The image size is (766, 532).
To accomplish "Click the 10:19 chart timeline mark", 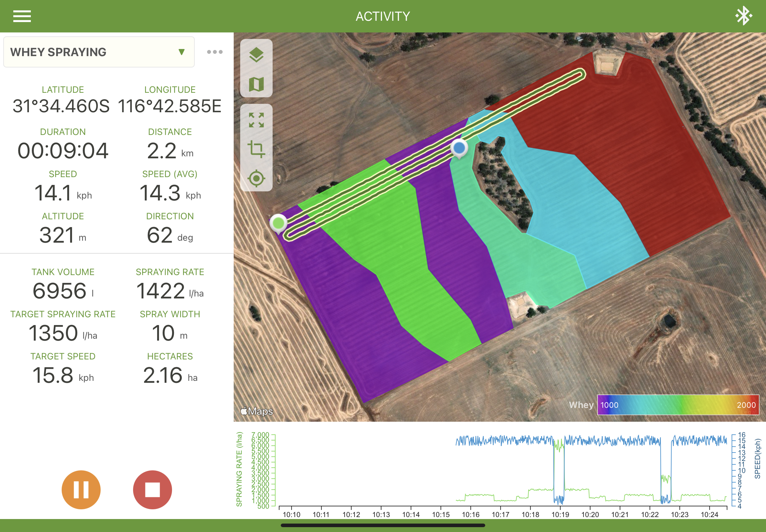I will [x=560, y=514].
